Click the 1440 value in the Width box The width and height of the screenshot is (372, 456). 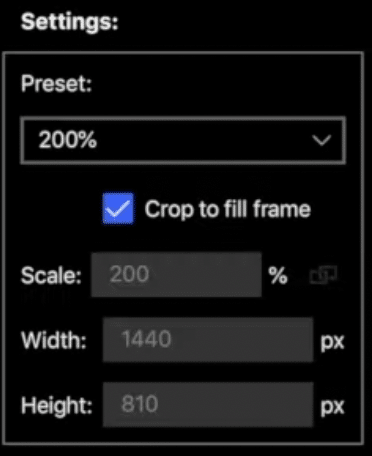[x=147, y=339]
